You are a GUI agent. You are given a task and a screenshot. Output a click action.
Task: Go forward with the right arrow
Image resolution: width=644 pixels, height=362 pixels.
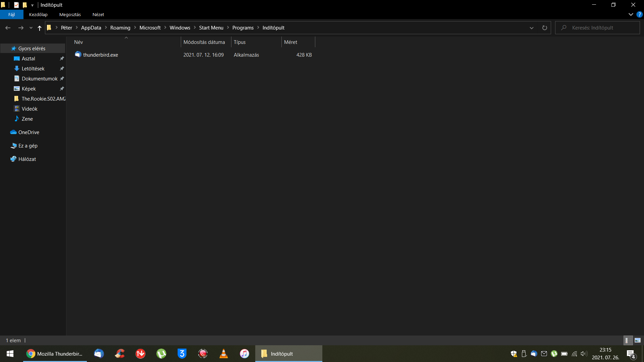pos(21,28)
